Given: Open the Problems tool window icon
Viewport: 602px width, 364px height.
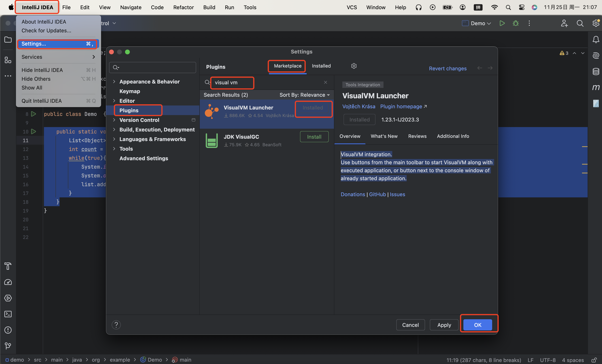Looking at the screenshot, I should coord(8,330).
